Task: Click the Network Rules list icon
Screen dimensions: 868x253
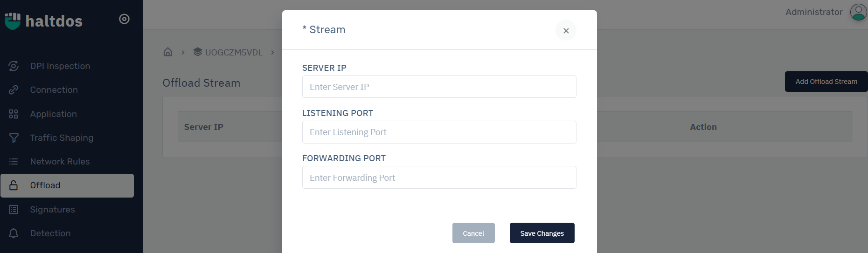Action: click(14, 162)
